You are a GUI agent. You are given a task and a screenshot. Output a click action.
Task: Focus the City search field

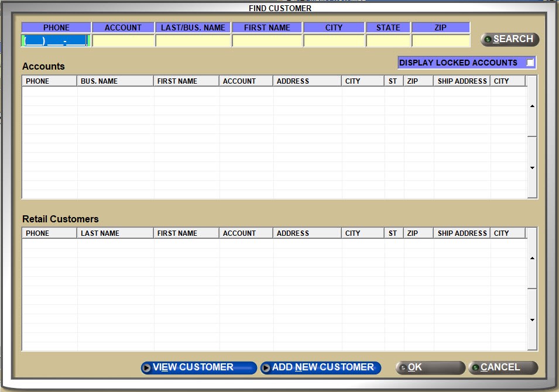tap(334, 41)
